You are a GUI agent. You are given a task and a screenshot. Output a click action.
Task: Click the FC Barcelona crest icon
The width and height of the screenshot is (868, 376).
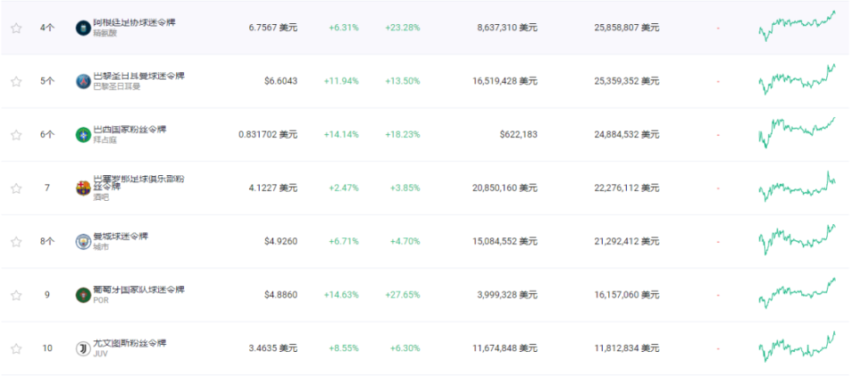[x=83, y=188]
